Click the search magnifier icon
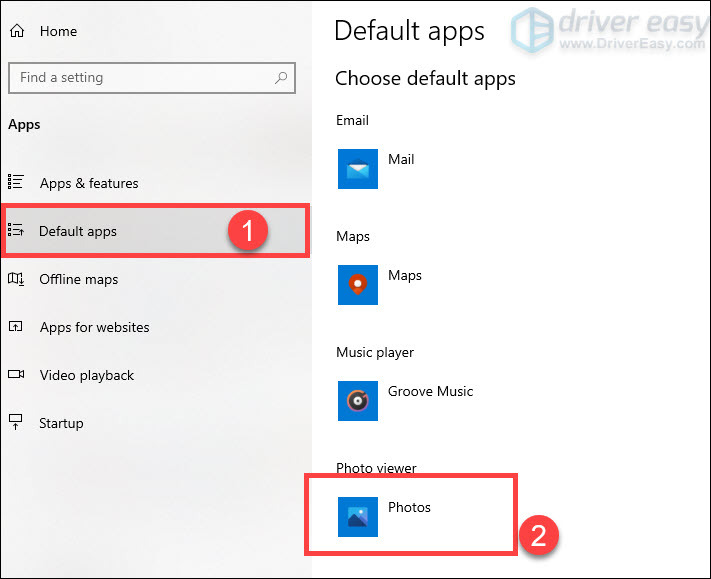This screenshot has height=579, width=711. 281,78
